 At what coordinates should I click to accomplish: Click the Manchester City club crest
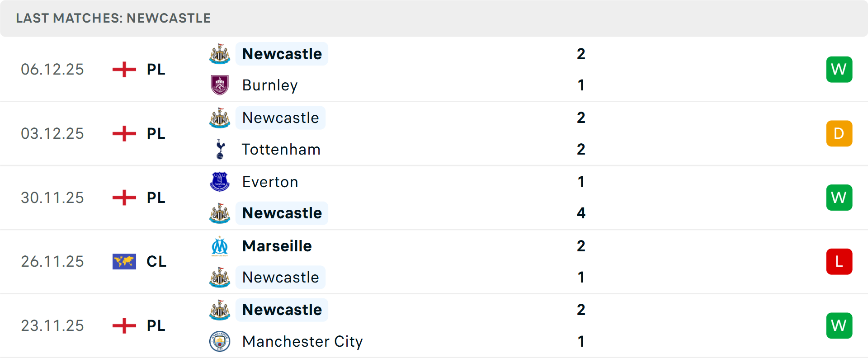point(220,341)
